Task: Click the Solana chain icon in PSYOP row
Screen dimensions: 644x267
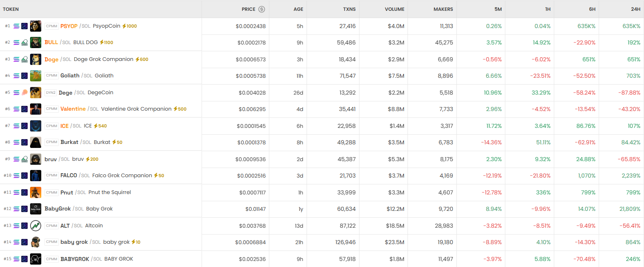Action: 16,26
